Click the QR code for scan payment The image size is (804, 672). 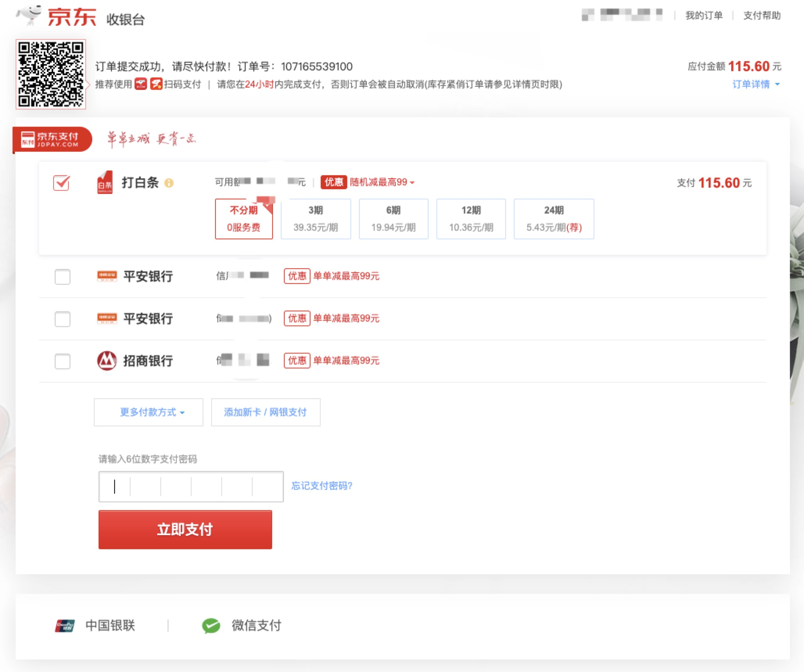tap(51, 74)
